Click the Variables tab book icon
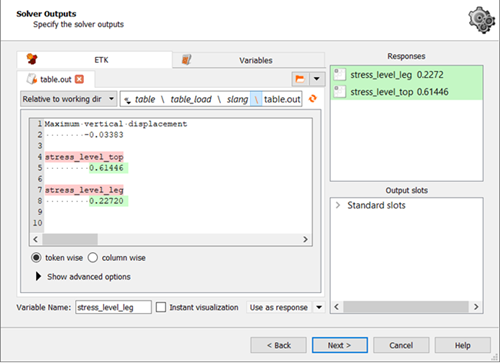This screenshot has height=363, width=500. (186, 60)
